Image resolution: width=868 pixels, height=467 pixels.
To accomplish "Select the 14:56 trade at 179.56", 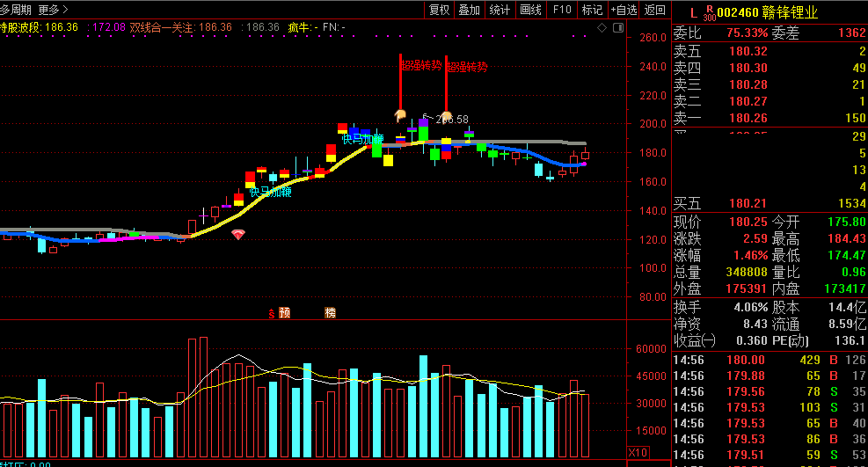I will tap(770, 391).
